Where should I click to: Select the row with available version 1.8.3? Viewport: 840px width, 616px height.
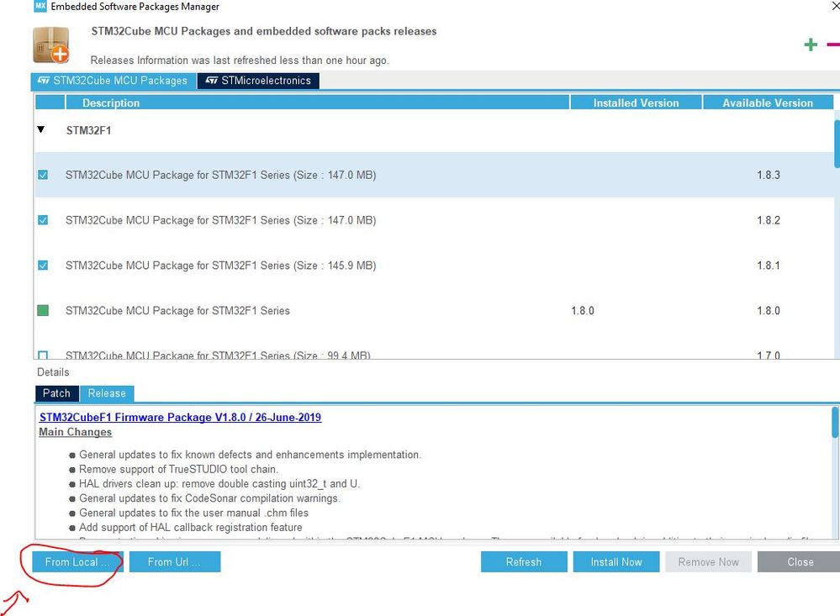pyautogui.click(x=435, y=175)
